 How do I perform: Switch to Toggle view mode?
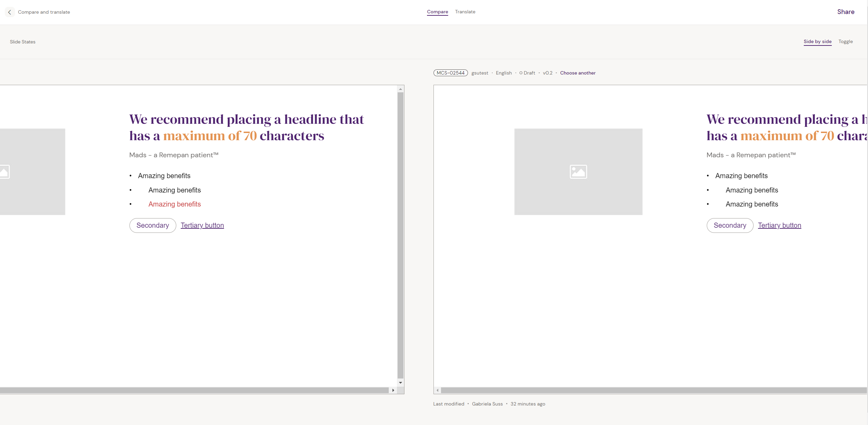click(x=845, y=41)
